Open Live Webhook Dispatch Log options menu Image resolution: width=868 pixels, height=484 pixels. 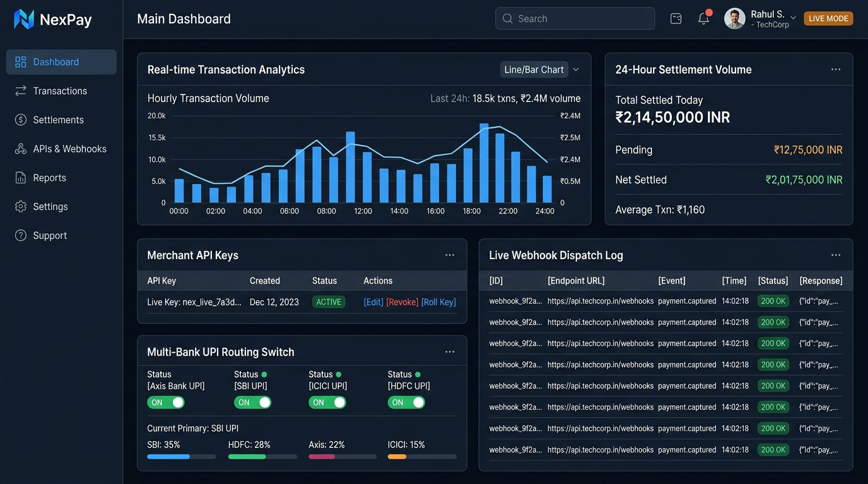click(836, 255)
